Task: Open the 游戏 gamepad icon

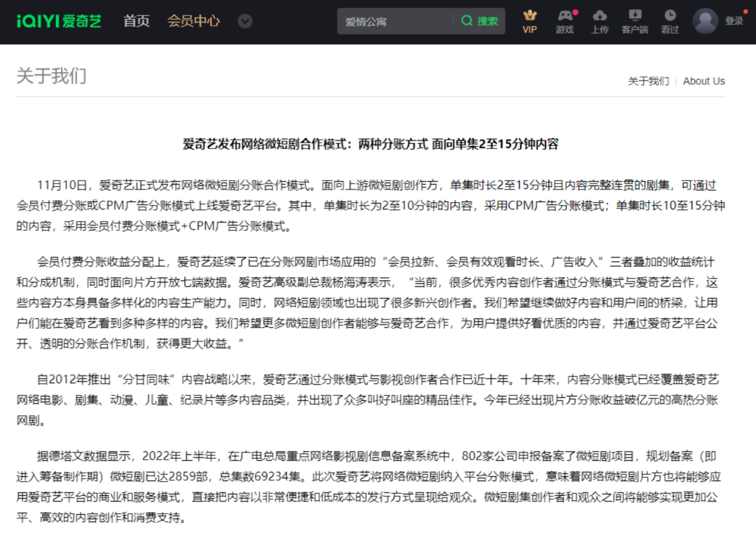Action: pyautogui.click(x=565, y=22)
